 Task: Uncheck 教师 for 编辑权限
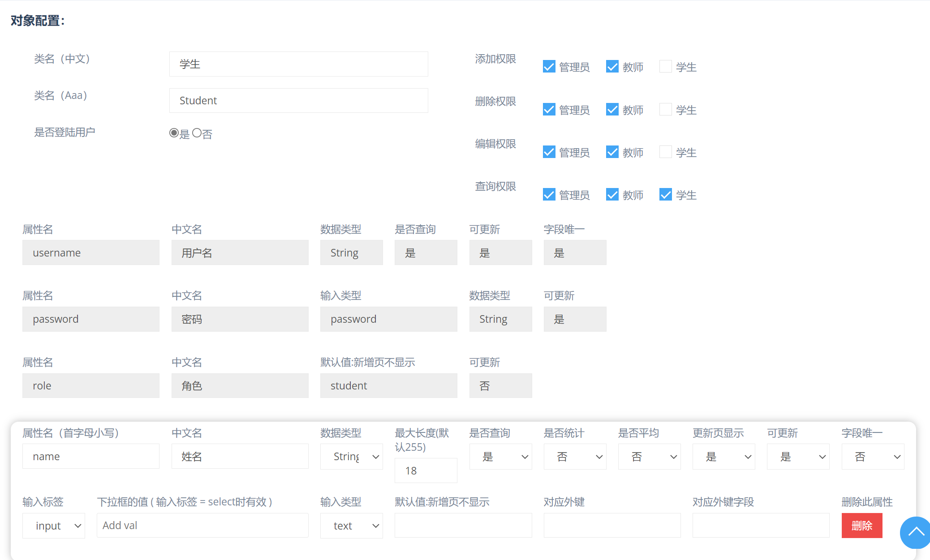click(612, 152)
